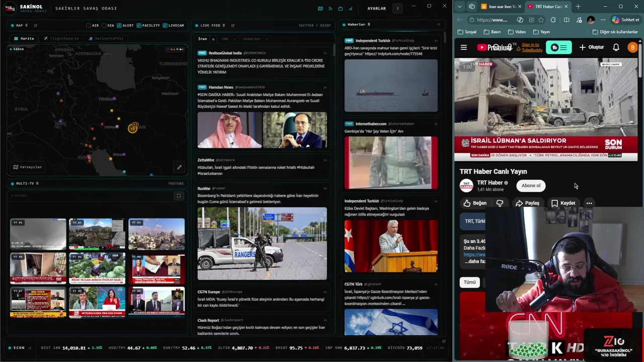Expand description with ...daha fazla
The width and height of the screenshot is (644, 362).
click(x=474, y=261)
